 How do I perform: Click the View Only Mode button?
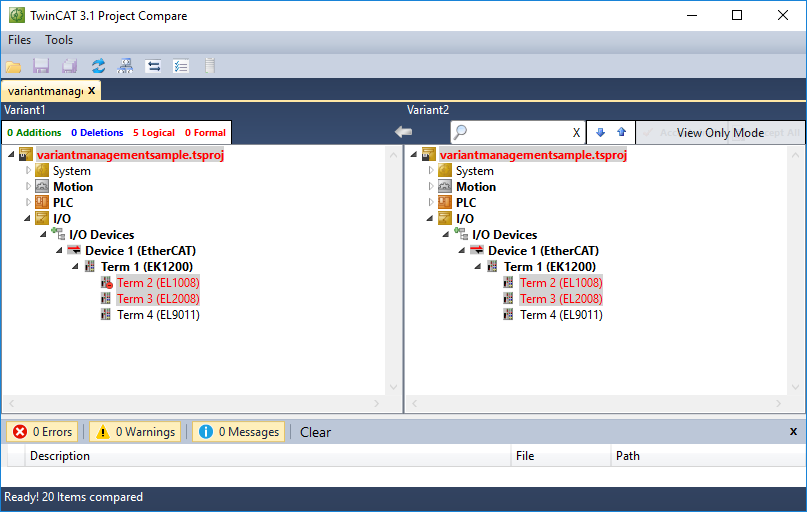pyautogui.click(x=720, y=133)
